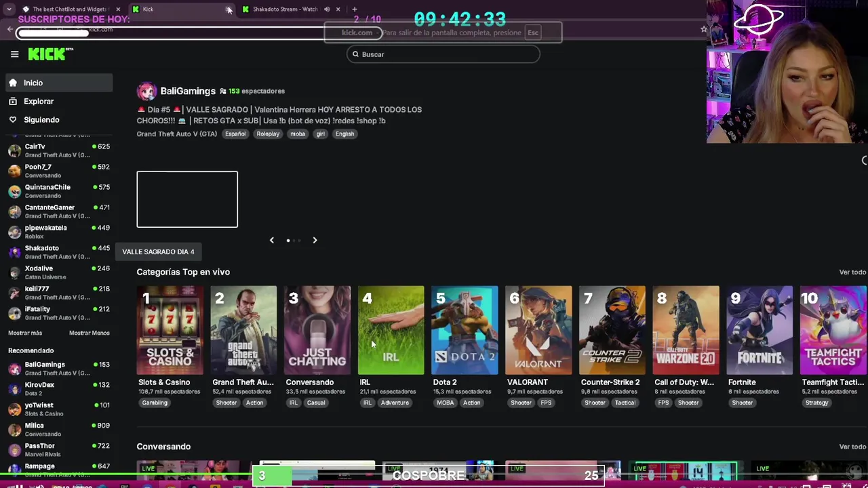Open Pooh7_7 channel in sidebar

(59, 171)
